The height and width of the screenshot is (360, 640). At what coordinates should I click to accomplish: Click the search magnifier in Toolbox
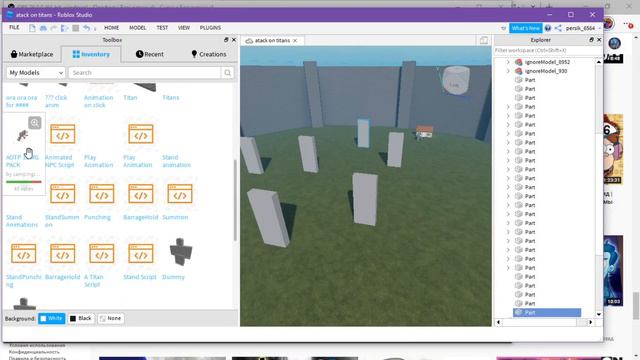(227, 73)
